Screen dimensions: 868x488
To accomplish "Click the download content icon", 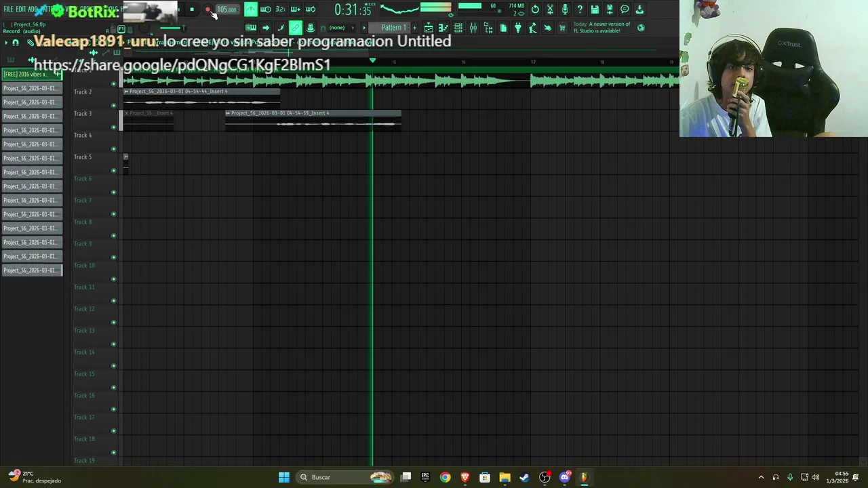I will click(x=639, y=9).
